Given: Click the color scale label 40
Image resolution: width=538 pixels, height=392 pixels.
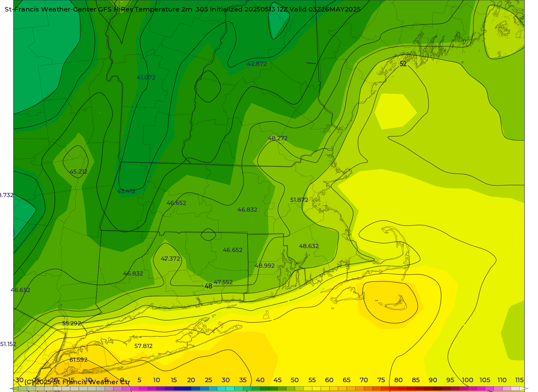Looking at the screenshot, I should (260, 380).
